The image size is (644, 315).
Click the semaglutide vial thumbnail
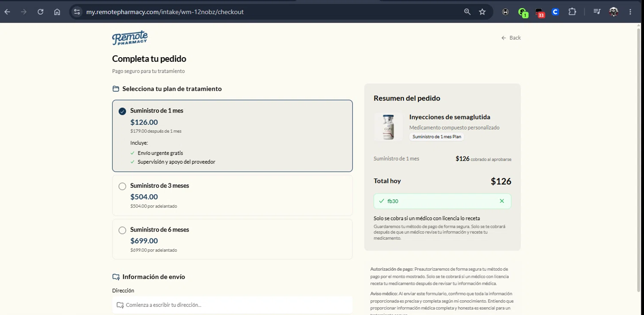click(x=388, y=127)
